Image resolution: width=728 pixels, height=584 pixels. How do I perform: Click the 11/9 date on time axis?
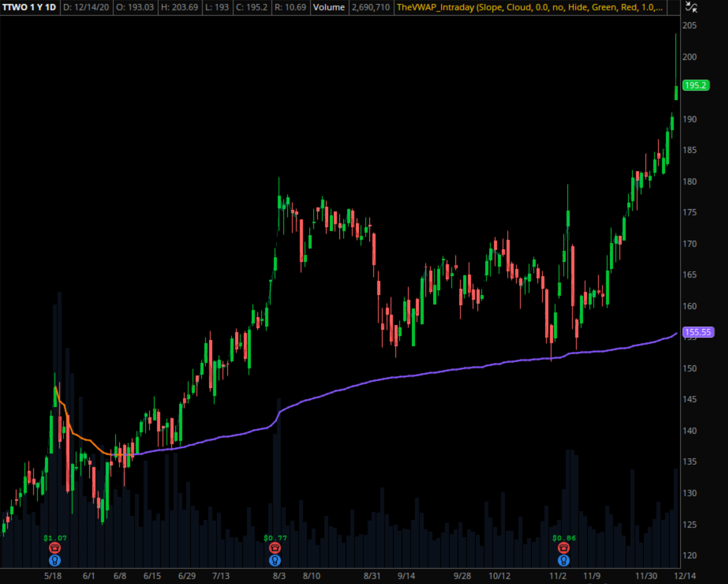592,576
